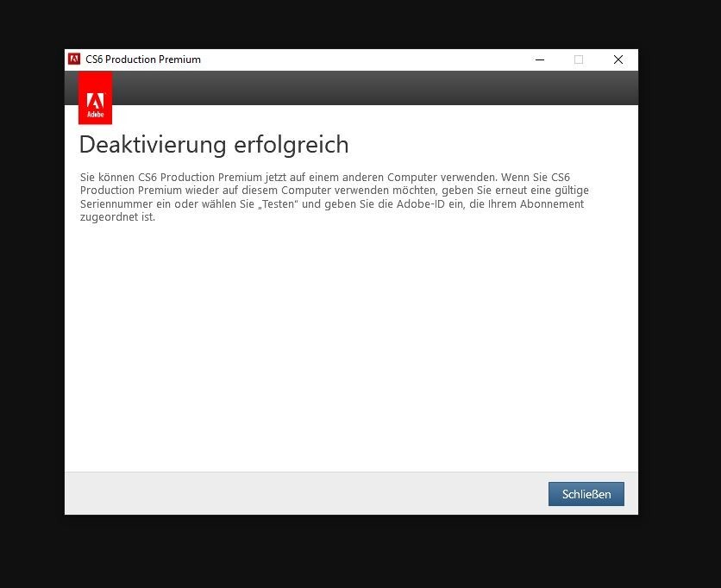Click the Adobe logo badge
Viewport: 721px width, 588px height.
(95, 98)
